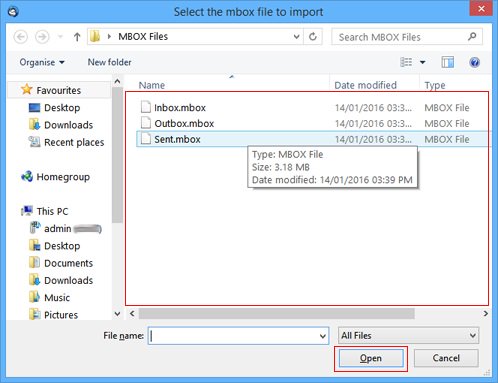Click the Search MBOX Files field
The height and width of the screenshot is (383, 498).
pos(407,37)
